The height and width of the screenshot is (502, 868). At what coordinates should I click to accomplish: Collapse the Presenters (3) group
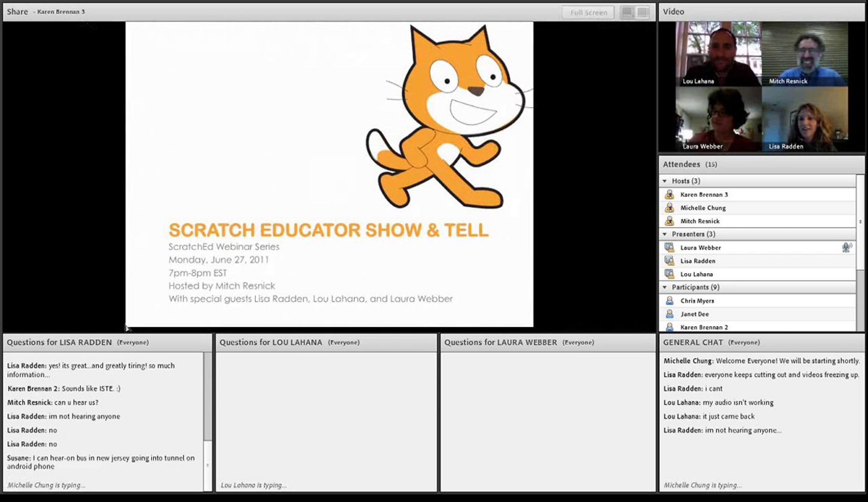tap(665, 234)
